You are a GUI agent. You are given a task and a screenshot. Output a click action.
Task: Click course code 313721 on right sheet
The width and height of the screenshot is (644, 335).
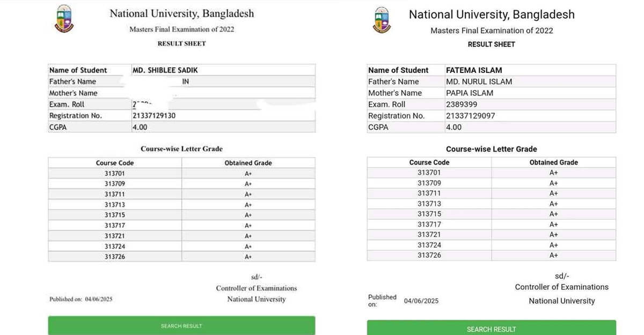click(x=429, y=235)
